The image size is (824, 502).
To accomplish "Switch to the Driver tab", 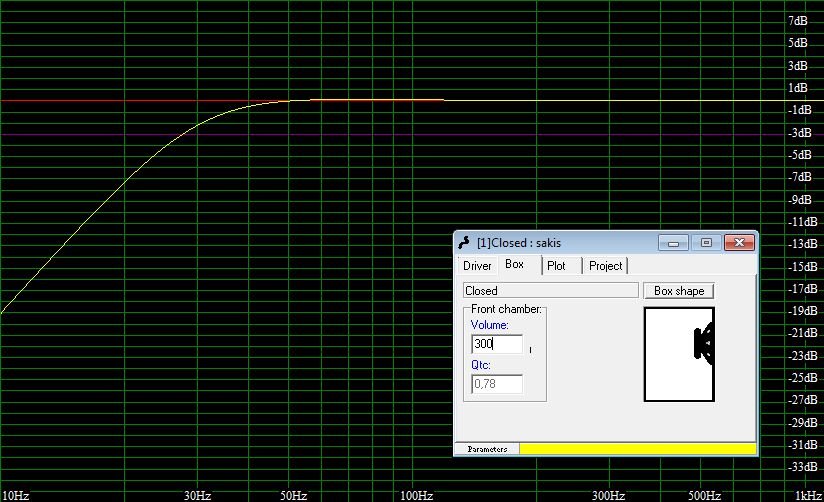I will [477, 266].
